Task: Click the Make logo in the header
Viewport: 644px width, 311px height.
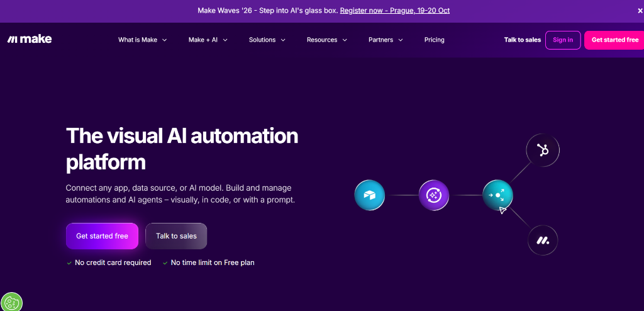Action: click(30, 40)
